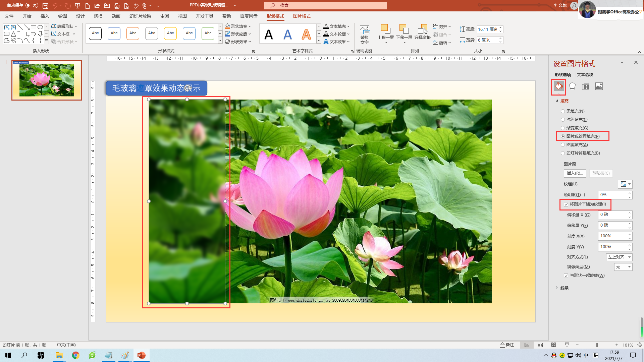Open the Picture icon tab in the format pane

coord(599,86)
